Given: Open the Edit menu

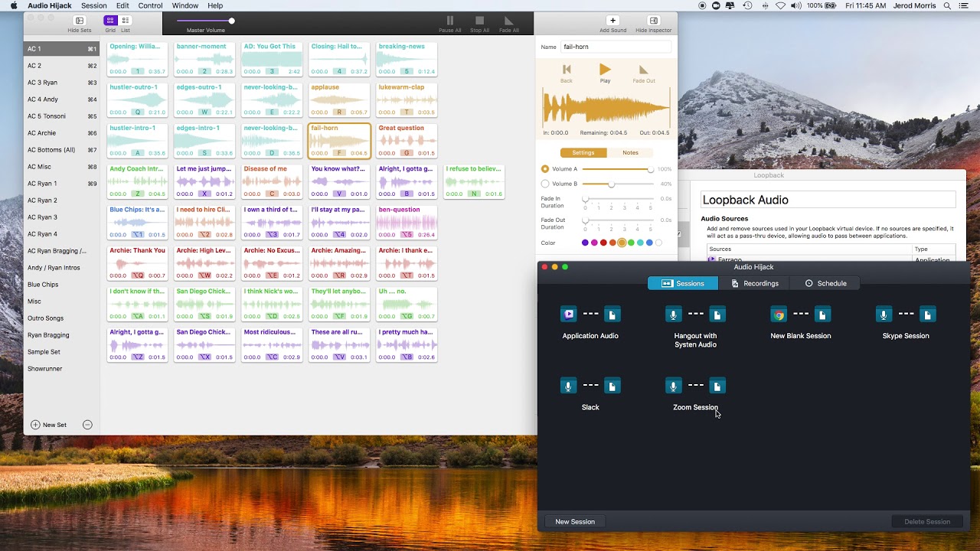Looking at the screenshot, I should (122, 5).
